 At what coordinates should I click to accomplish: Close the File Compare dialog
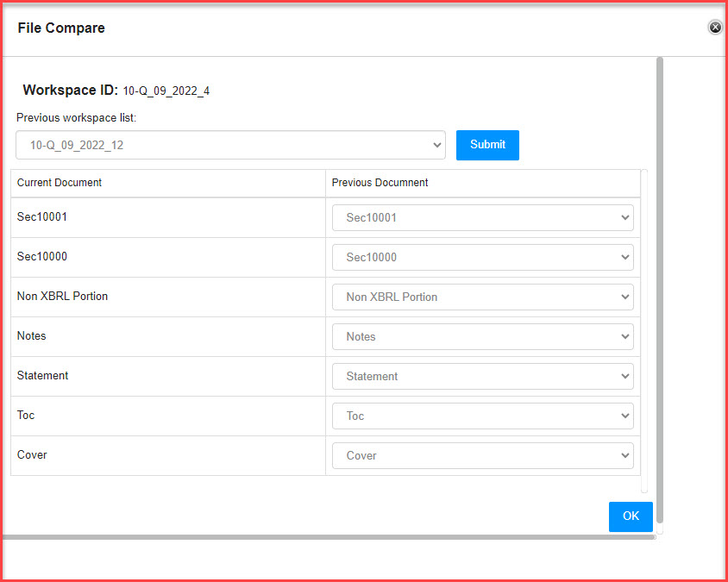pos(715,28)
